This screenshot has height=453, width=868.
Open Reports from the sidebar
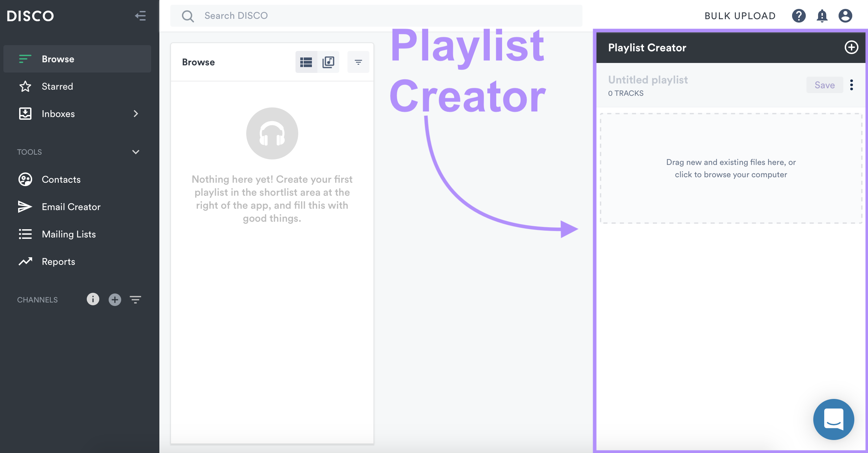58,261
